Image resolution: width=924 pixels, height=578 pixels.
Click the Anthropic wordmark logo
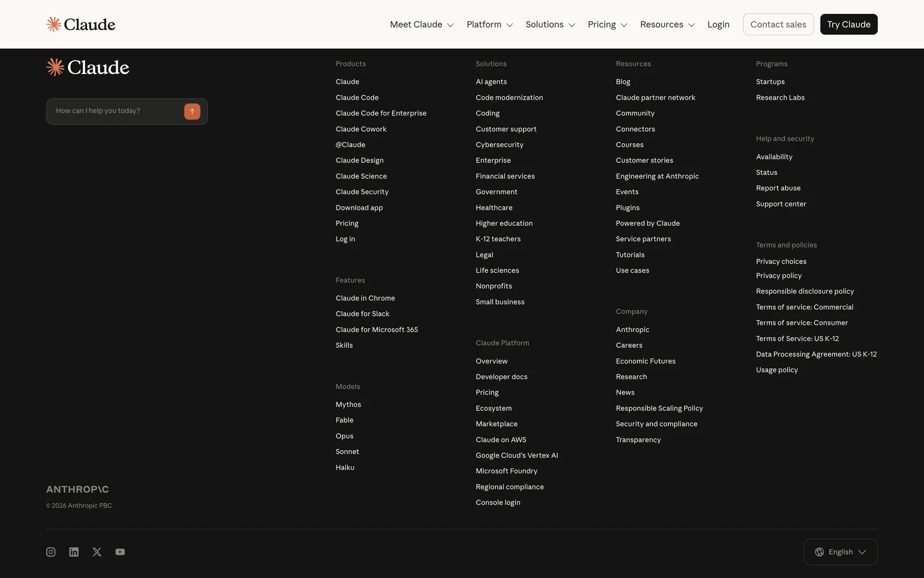(x=77, y=490)
